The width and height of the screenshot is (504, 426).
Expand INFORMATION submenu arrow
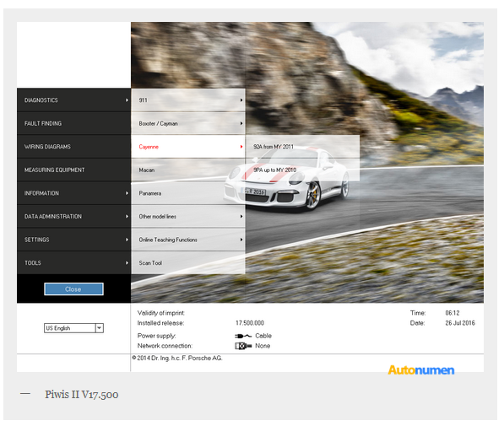point(127,193)
